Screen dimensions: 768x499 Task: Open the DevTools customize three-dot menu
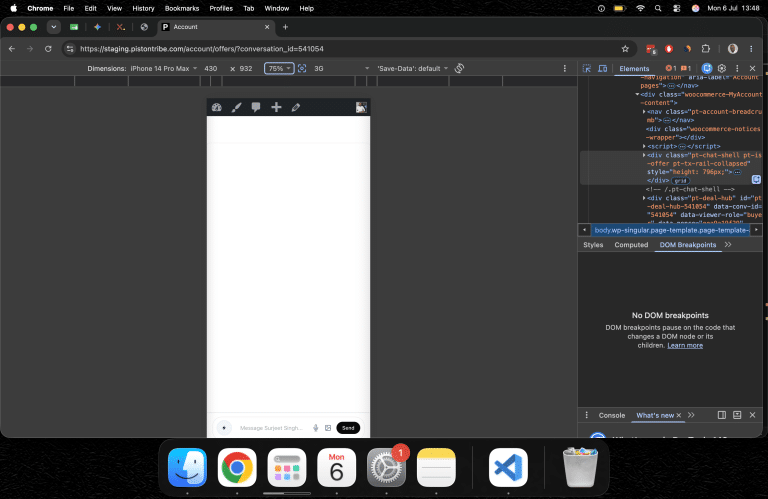[x=737, y=68]
